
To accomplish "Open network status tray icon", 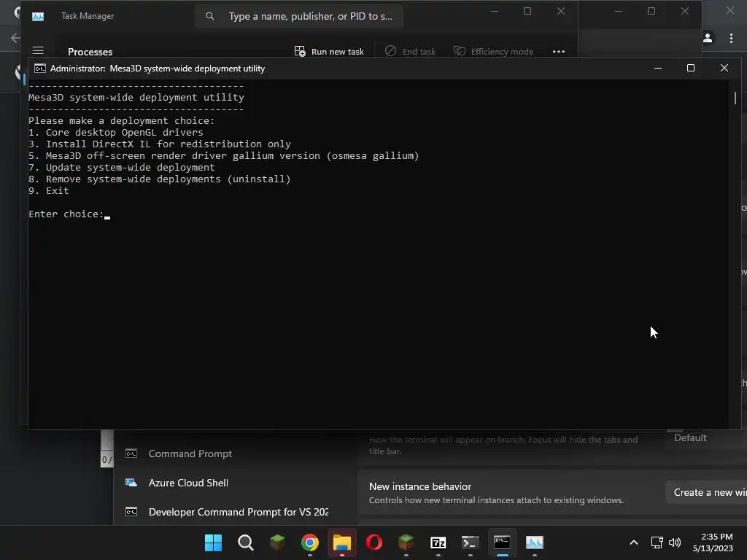I will tap(657, 542).
